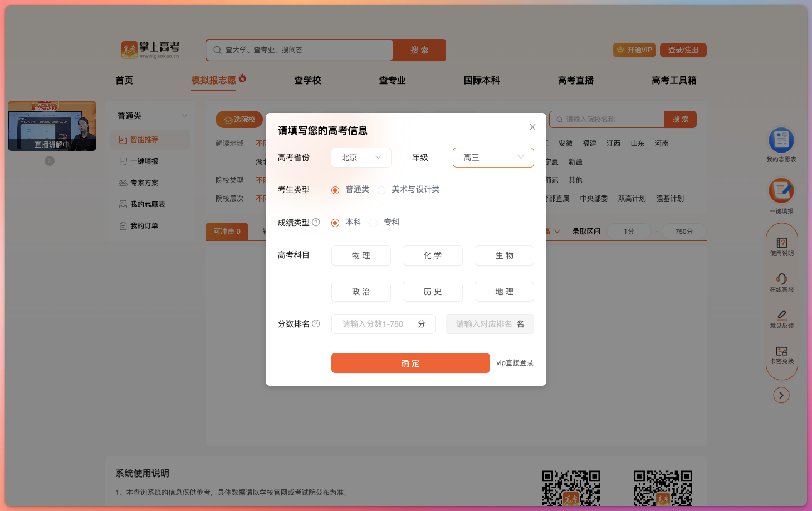Click the 意见反馈 feedback pencil icon
The width and height of the screenshot is (812, 511).
tap(782, 317)
